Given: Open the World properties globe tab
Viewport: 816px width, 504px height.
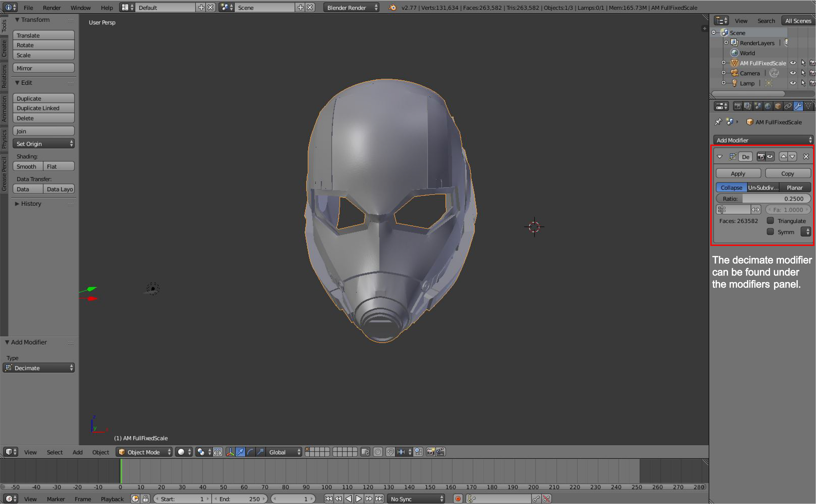Looking at the screenshot, I should coord(768,106).
